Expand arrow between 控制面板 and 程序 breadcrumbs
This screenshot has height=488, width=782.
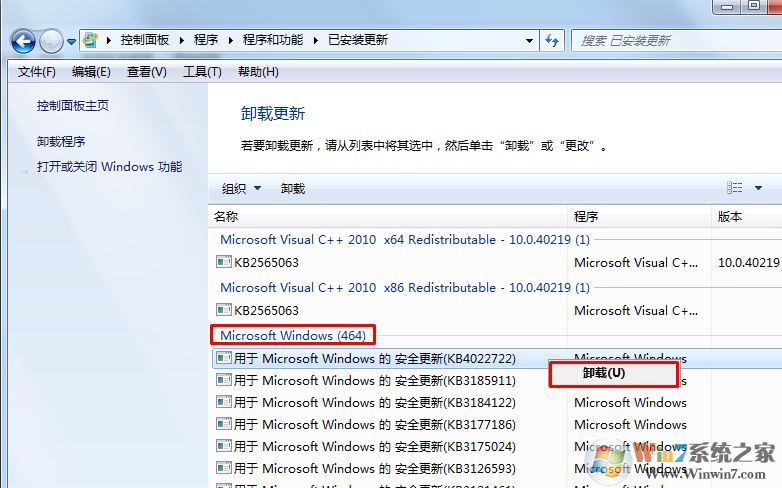pos(182,40)
